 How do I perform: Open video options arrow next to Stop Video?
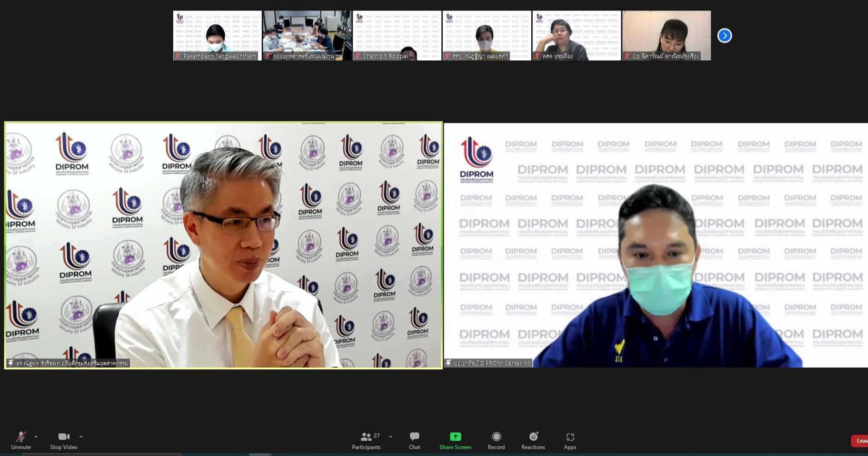coord(81,437)
